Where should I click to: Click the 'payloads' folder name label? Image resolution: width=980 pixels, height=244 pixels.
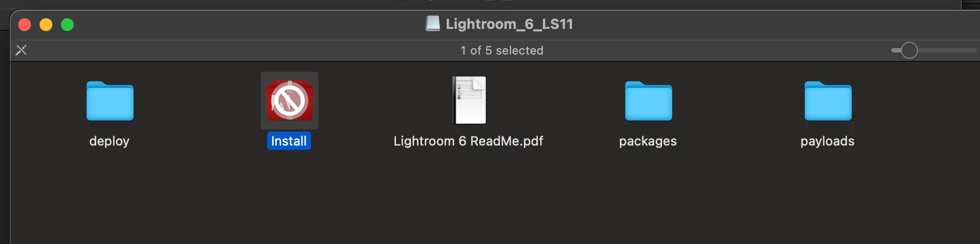pyautogui.click(x=828, y=141)
